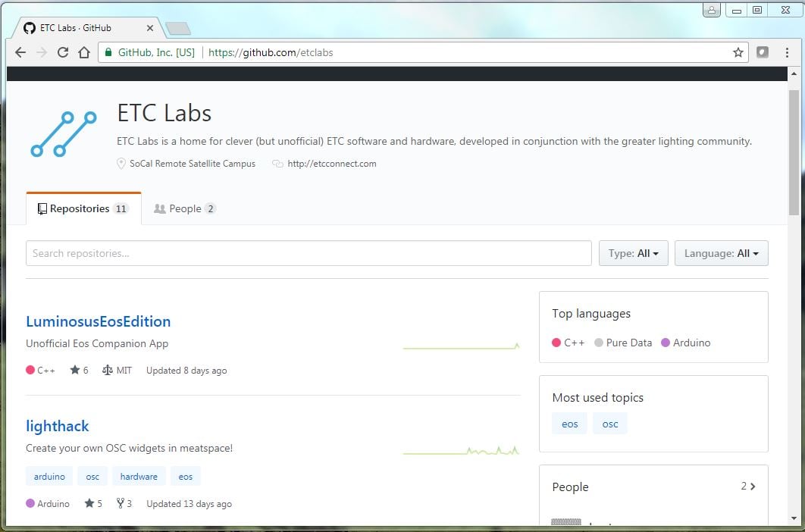The height and width of the screenshot is (532, 805).
Task: Filter by C++ in Top languages
Action: pos(569,343)
